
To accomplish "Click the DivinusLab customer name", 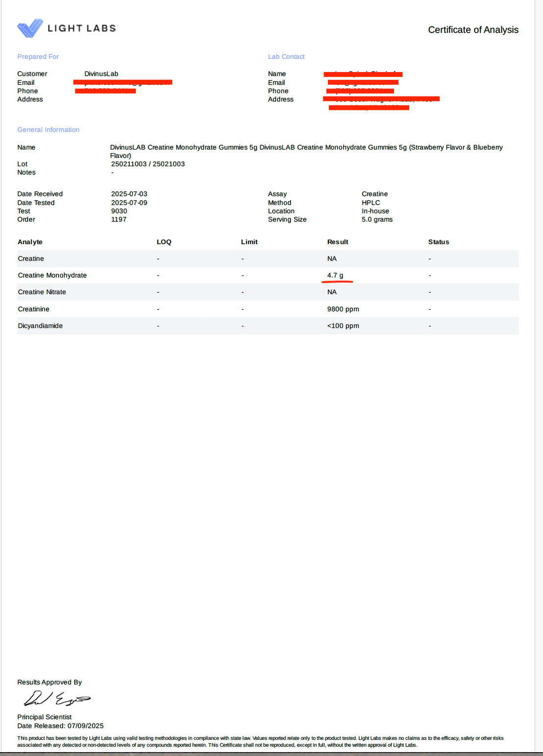I will pyautogui.click(x=101, y=74).
